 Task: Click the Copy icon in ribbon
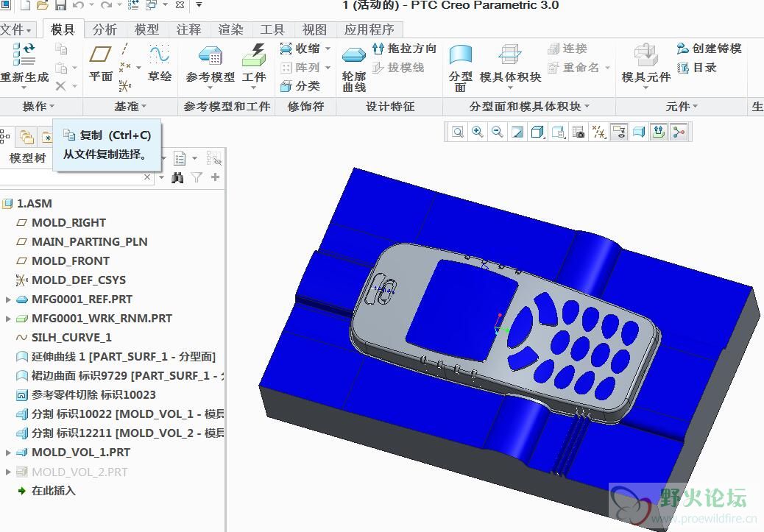pyautogui.click(x=61, y=49)
